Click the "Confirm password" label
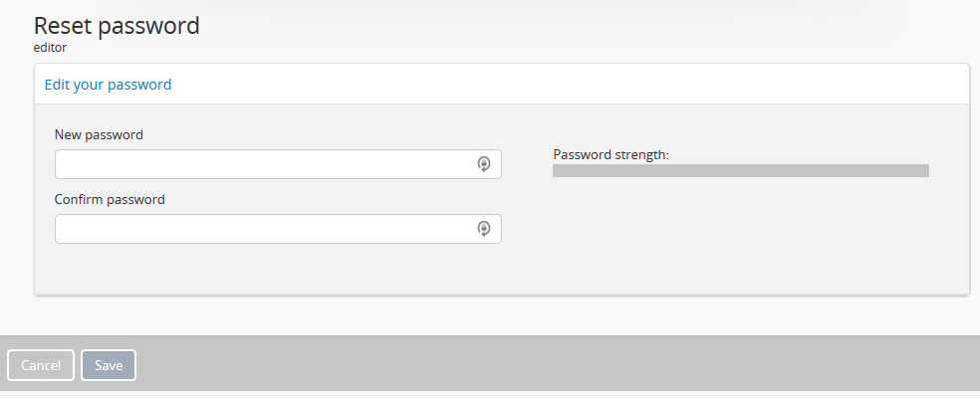 pyautogui.click(x=110, y=199)
